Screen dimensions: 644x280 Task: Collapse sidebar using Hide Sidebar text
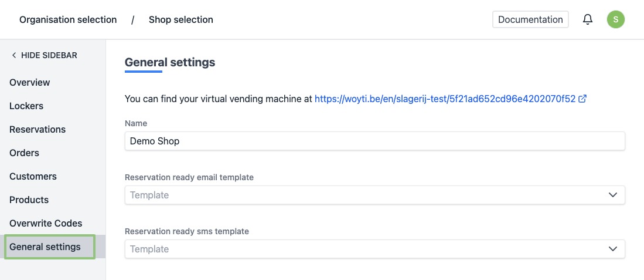click(x=49, y=55)
